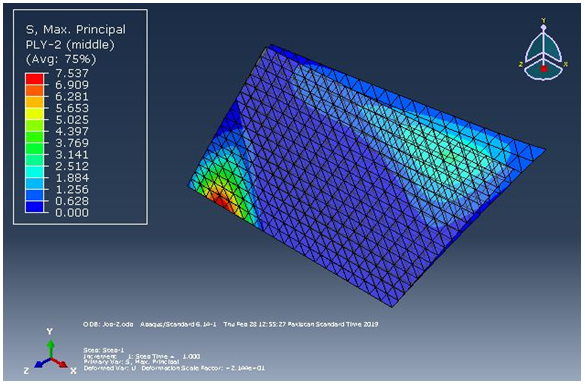Click the green Y arrow of the triad
Image resolution: width=585 pixels, height=385 pixels.
[50, 349]
